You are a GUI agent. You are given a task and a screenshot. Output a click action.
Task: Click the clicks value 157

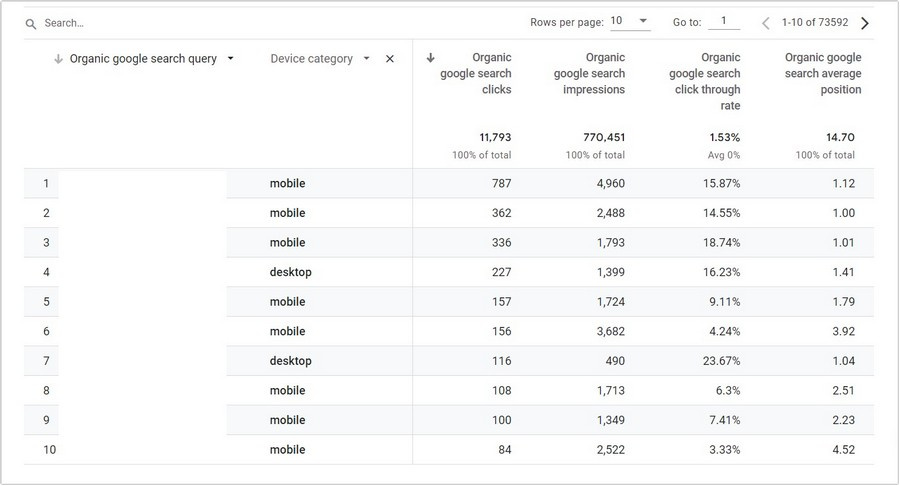501,302
